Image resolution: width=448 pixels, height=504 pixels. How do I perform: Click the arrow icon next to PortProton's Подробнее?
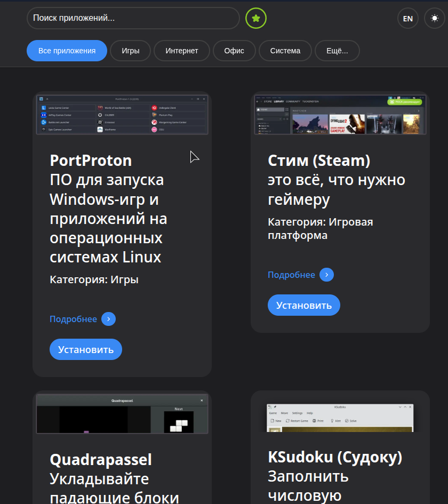[x=109, y=319]
